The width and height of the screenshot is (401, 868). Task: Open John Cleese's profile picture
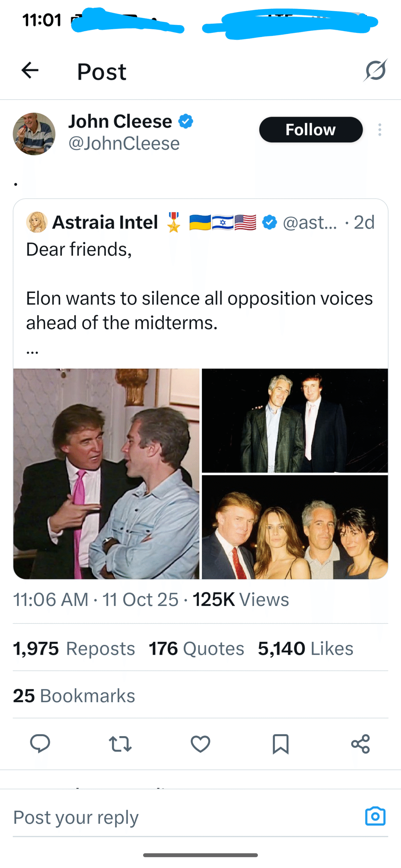34,134
